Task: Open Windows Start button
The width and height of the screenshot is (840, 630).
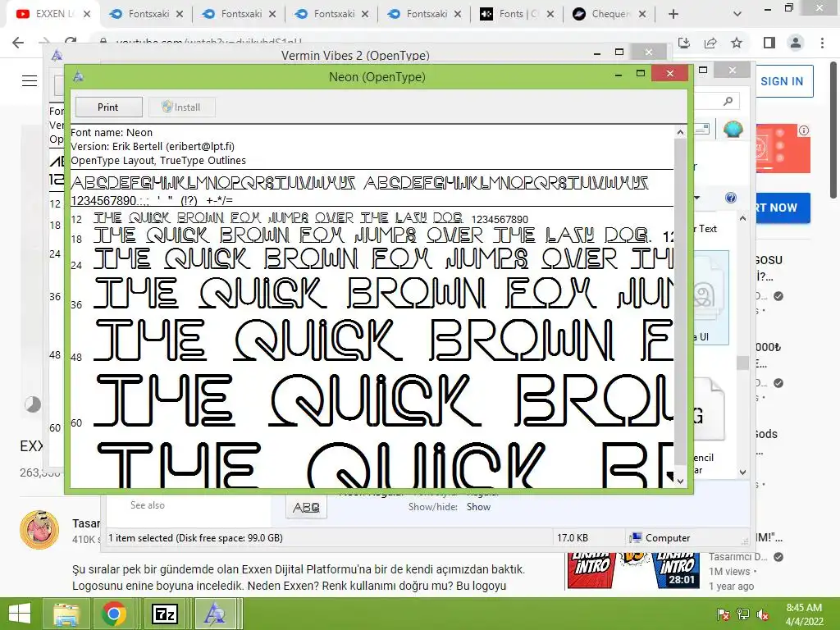Action: tap(20, 614)
